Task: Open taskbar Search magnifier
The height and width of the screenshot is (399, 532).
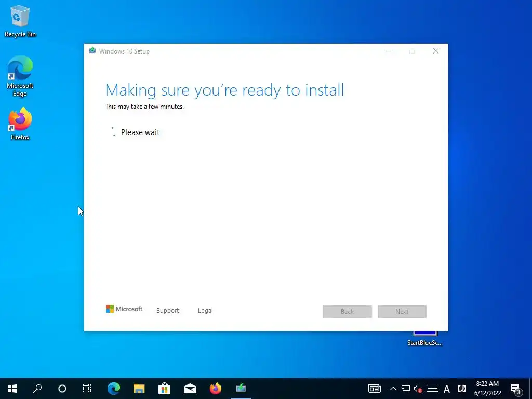Action: (x=37, y=389)
